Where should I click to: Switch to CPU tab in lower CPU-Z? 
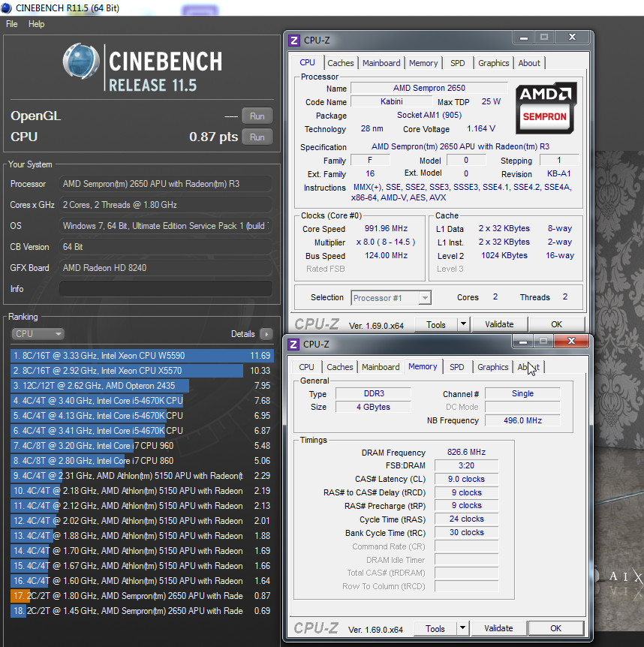click(x=306, y=367)
